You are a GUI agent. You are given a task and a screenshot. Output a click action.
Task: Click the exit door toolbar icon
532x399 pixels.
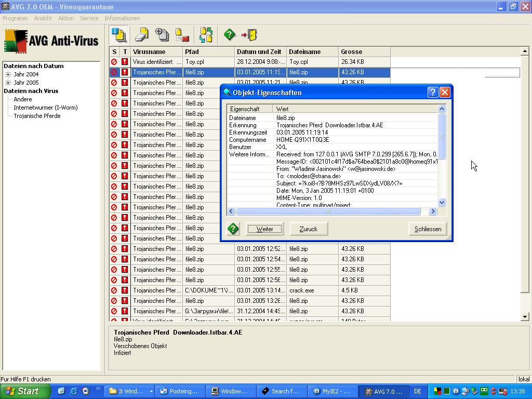coord(249,35)
